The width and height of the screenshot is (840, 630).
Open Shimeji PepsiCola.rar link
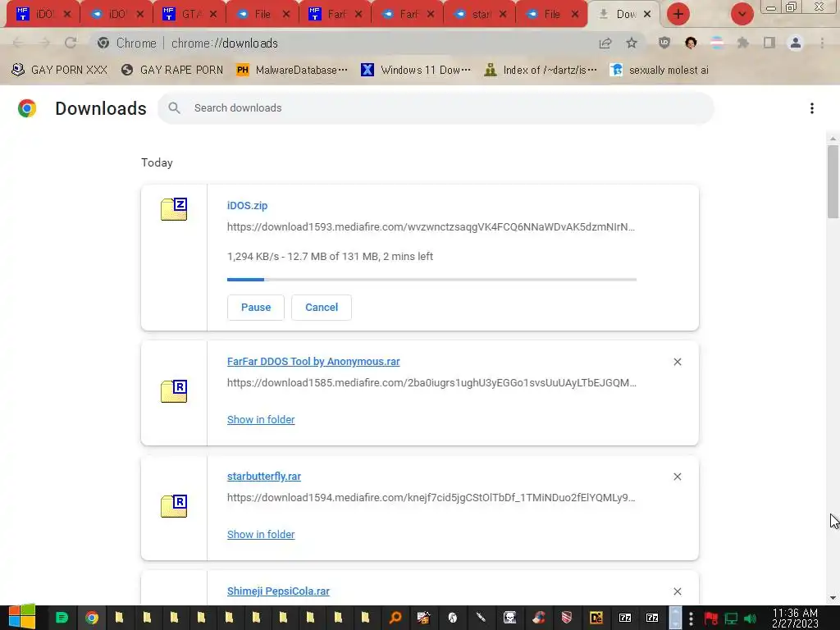(278, 591)
